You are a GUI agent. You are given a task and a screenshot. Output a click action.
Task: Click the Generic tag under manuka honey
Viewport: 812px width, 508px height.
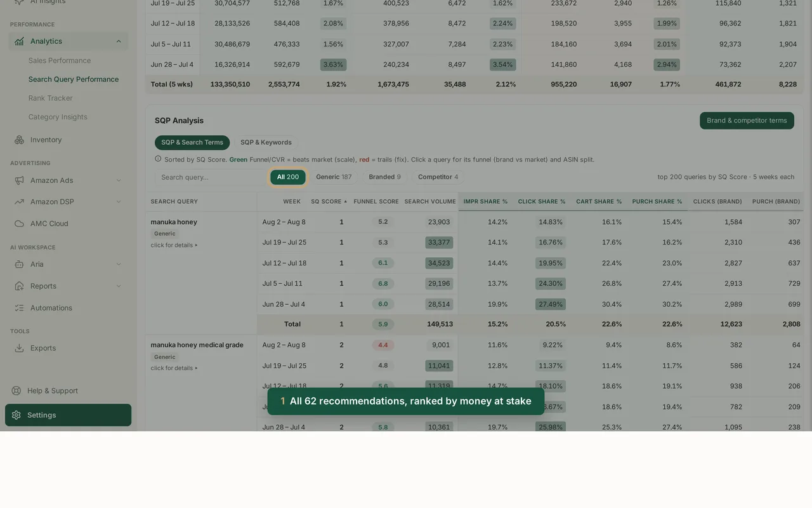(x=165, y=234)
